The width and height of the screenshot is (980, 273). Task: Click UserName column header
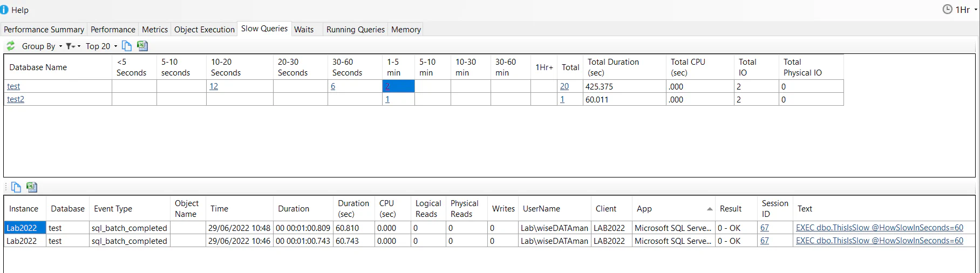tap(555, 209)
